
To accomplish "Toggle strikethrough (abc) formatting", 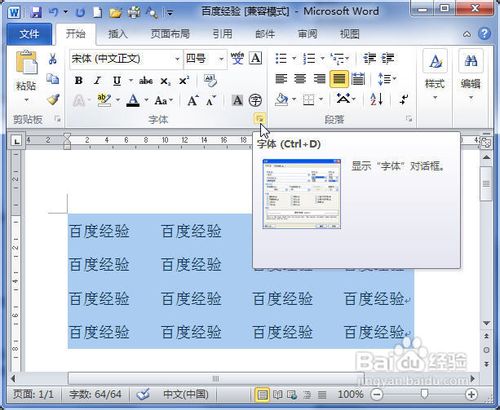I will (x=146, y=80).
